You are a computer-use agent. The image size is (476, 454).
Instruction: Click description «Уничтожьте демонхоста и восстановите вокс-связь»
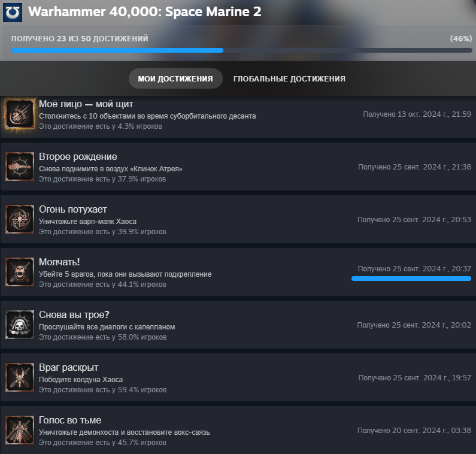pyautogui.click(x=124, y=432)
